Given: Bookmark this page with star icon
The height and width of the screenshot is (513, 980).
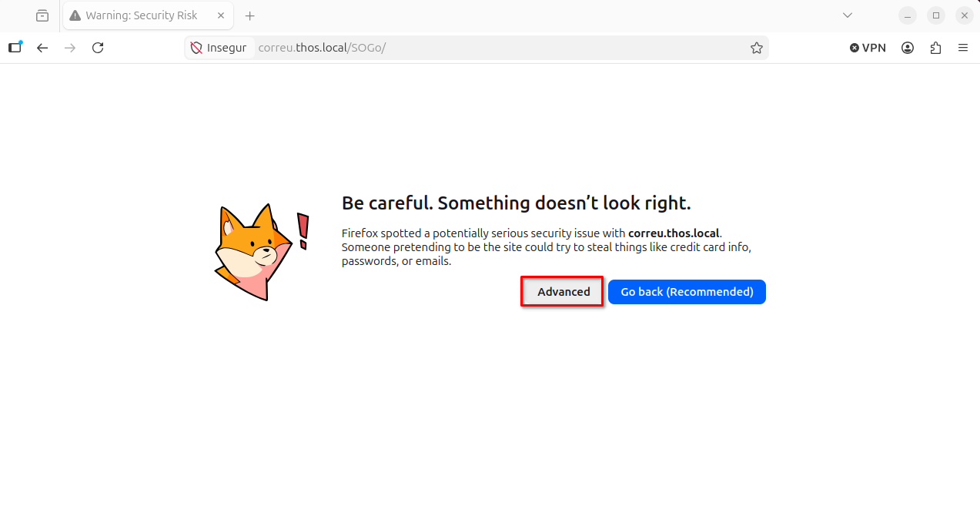Looking at the screenshot, I should click(757, 48).
